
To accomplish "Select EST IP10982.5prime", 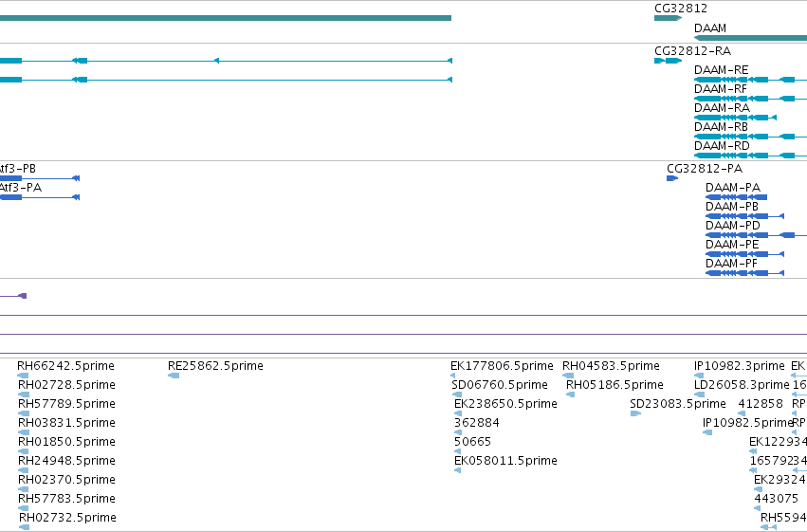I will coord(748,424).
